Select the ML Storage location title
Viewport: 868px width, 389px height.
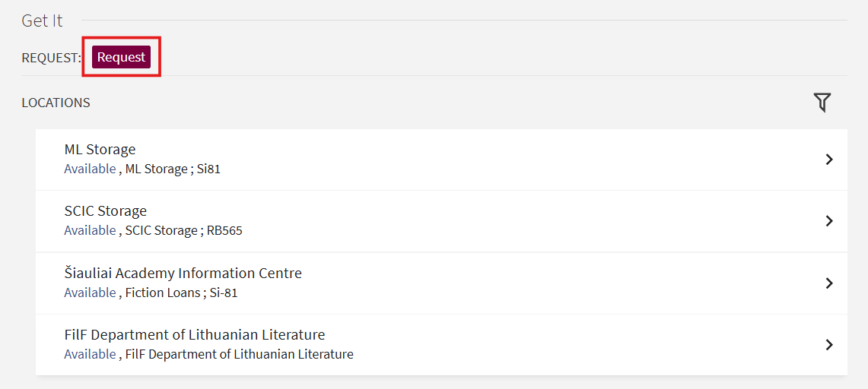pos(100,149)
